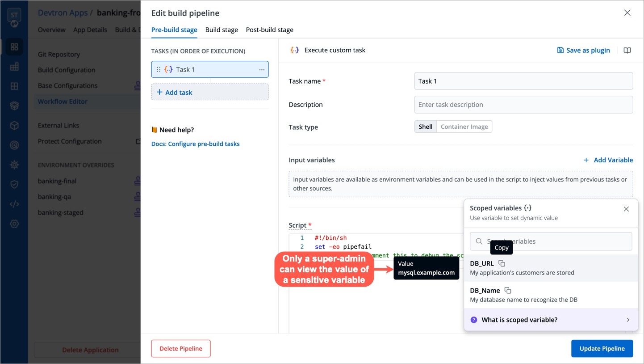Click Update Pipeline button
644x364 pixels.
[602, 348]
